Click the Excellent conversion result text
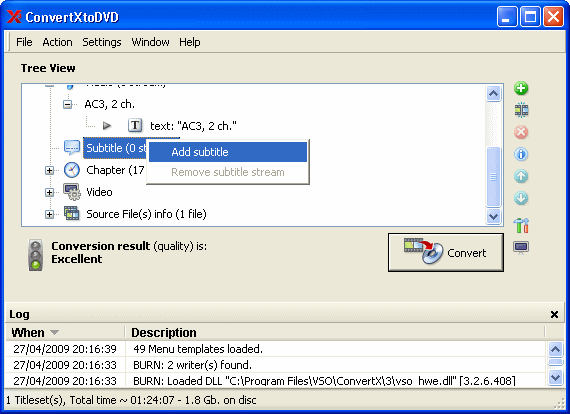 77,259
